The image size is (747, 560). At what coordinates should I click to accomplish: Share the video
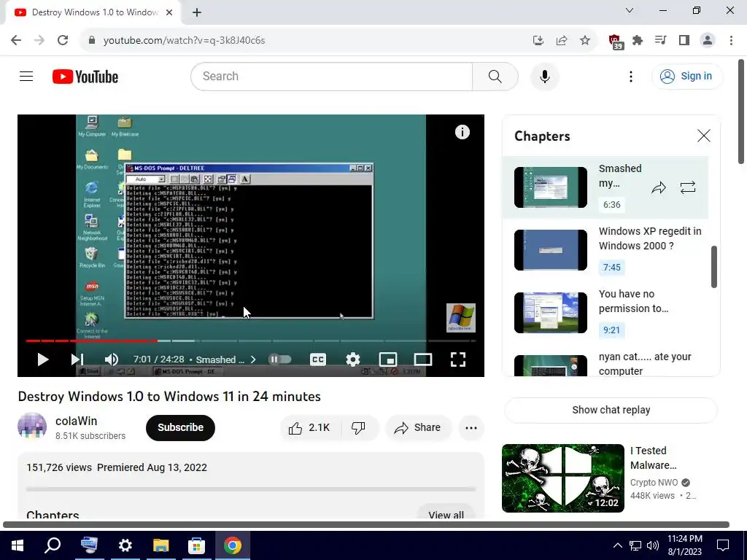click(417, 427)
